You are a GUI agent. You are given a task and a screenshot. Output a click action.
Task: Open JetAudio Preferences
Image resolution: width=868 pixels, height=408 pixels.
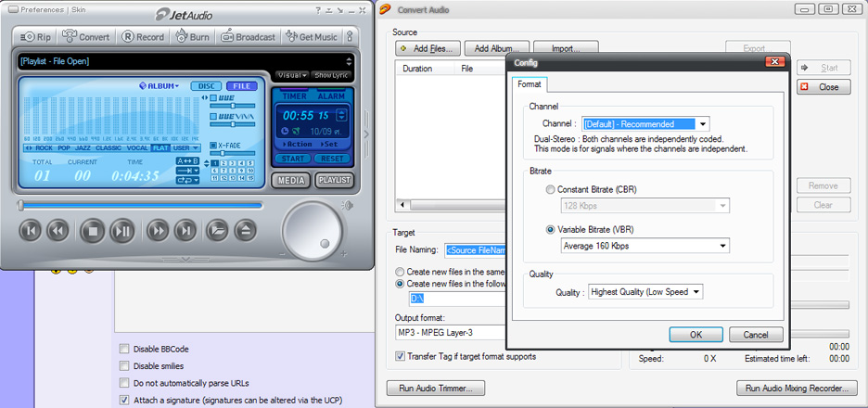(41, 9)
